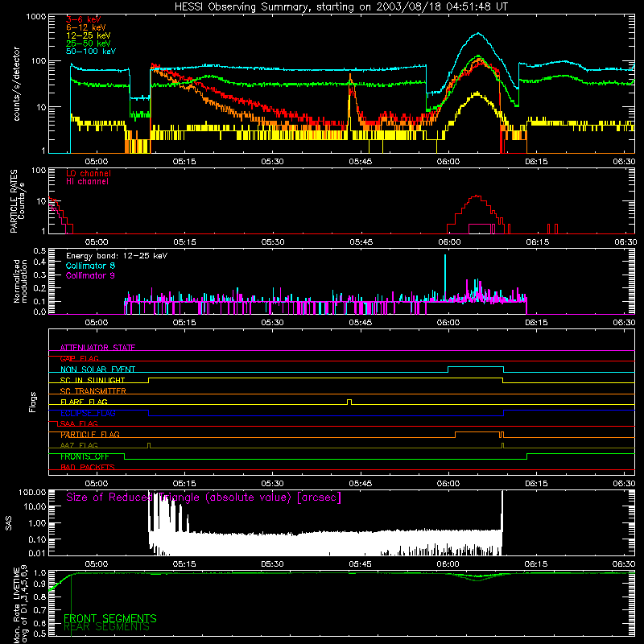Screen dimensions: 644x644
Task: Click the SAS spike near 06:09
Action: [502, 510]
